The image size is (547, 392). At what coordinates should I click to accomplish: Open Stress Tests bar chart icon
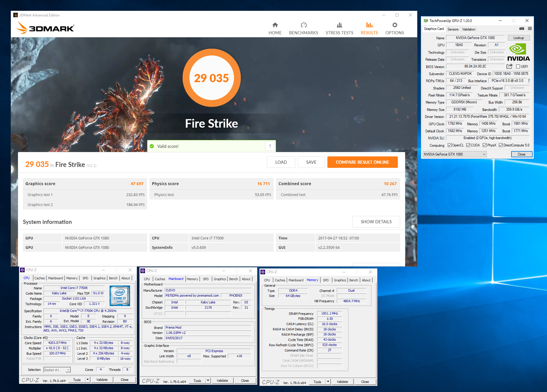pyautogui.click(x=339, y=25)
